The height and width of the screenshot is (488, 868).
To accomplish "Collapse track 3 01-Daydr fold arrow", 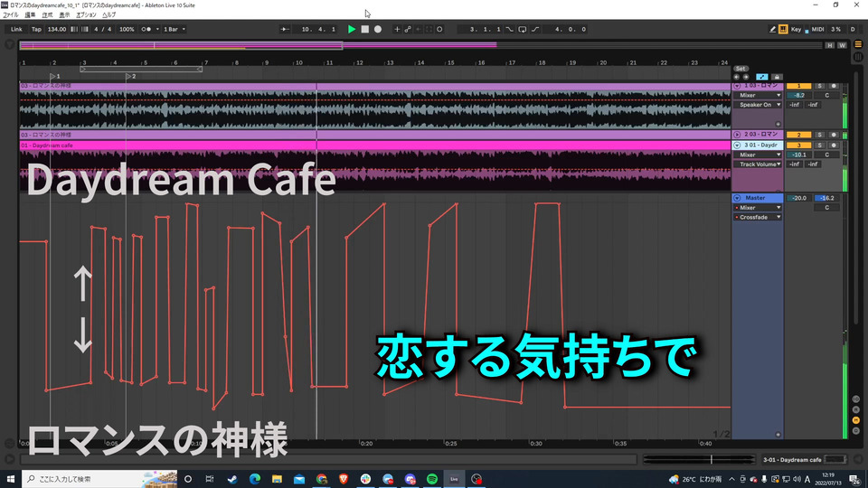I will pos(737,145).
